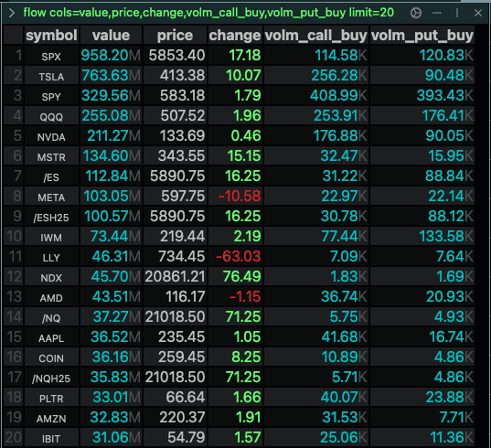Select the QQQ symbol cell
Screen dimensions: 491x448
coord(51,115)
